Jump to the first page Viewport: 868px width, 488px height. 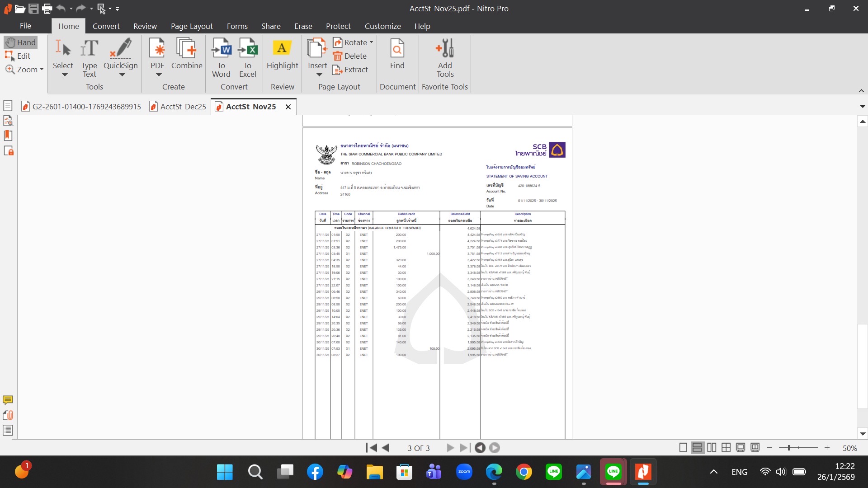click(371, 448)
